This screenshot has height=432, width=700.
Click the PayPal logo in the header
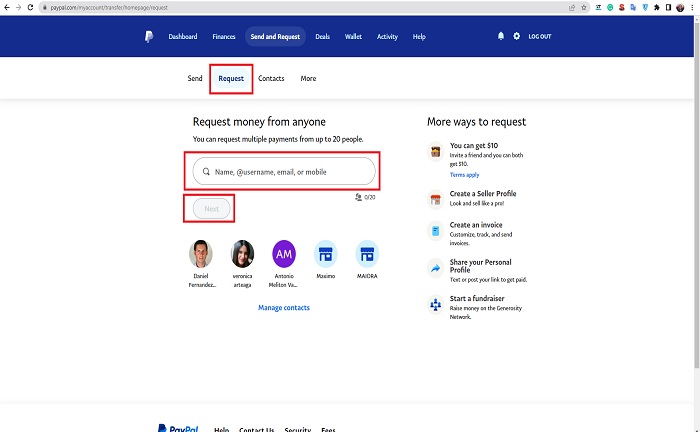149,37
